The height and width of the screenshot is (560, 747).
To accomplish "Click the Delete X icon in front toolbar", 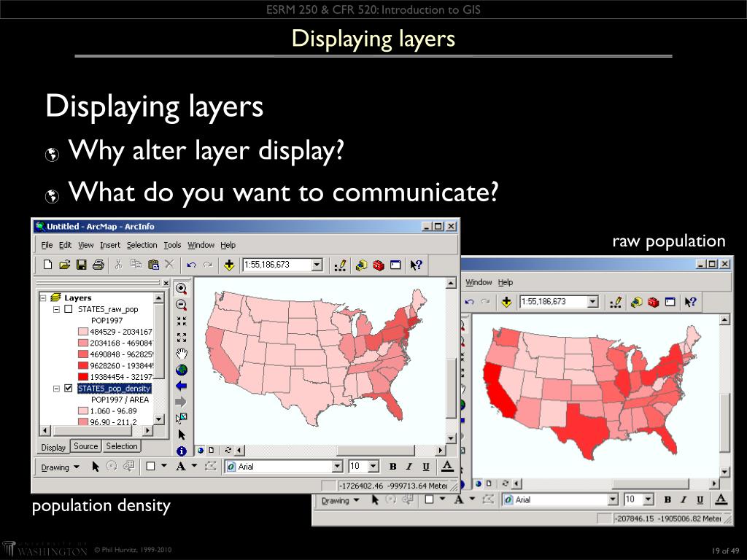I will 169,265.
